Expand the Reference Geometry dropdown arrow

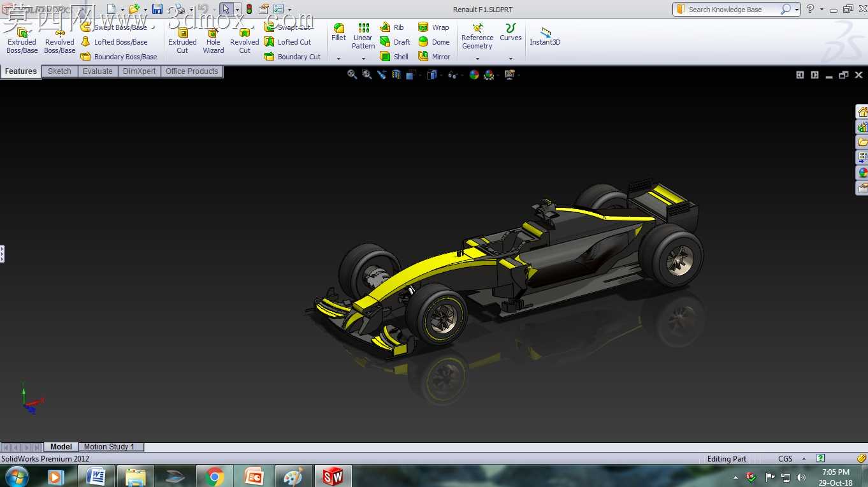tap(477, 59)
